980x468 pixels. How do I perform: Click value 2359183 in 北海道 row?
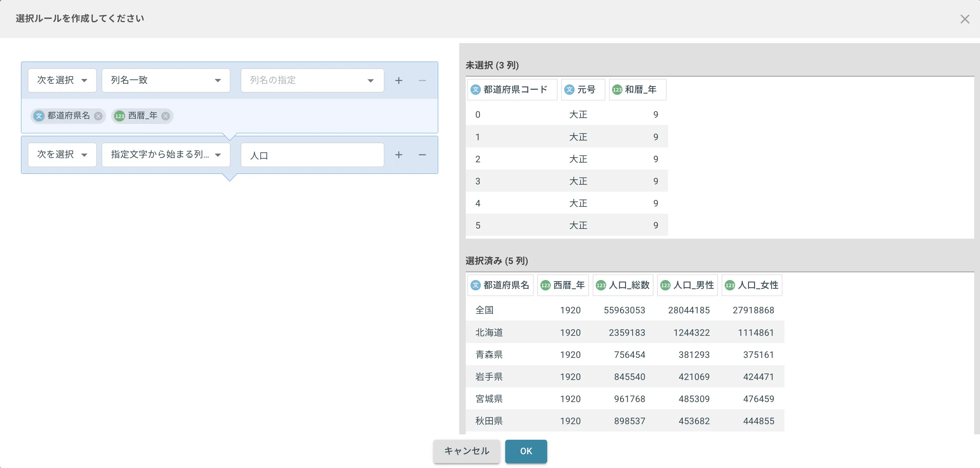(627, 333)
